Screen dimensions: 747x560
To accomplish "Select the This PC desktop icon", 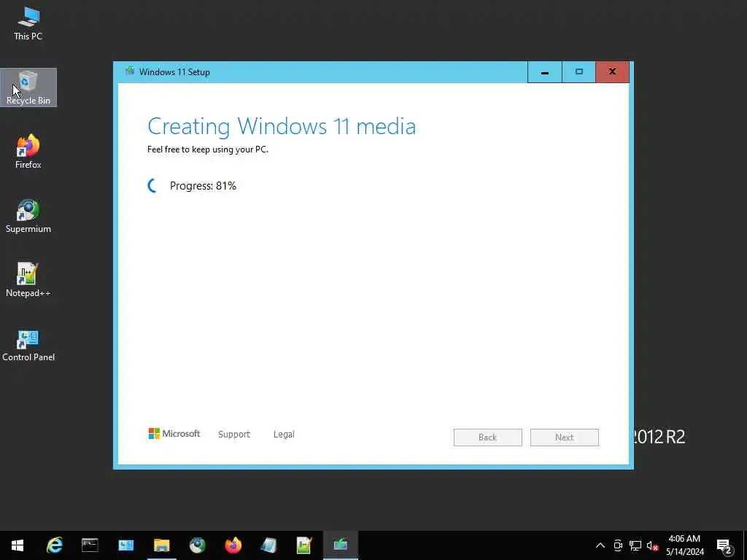I will [28, 23].
